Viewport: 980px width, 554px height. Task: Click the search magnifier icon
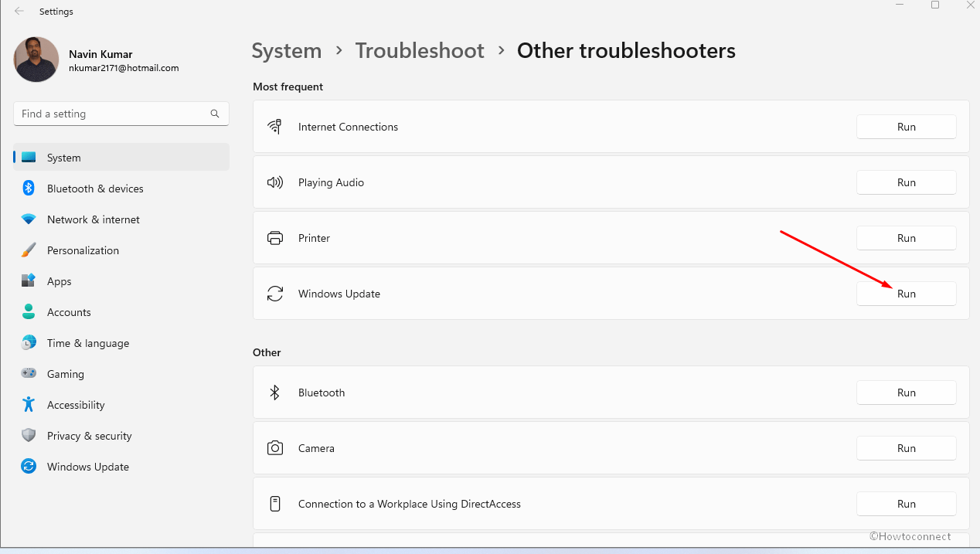coord(215,114)
